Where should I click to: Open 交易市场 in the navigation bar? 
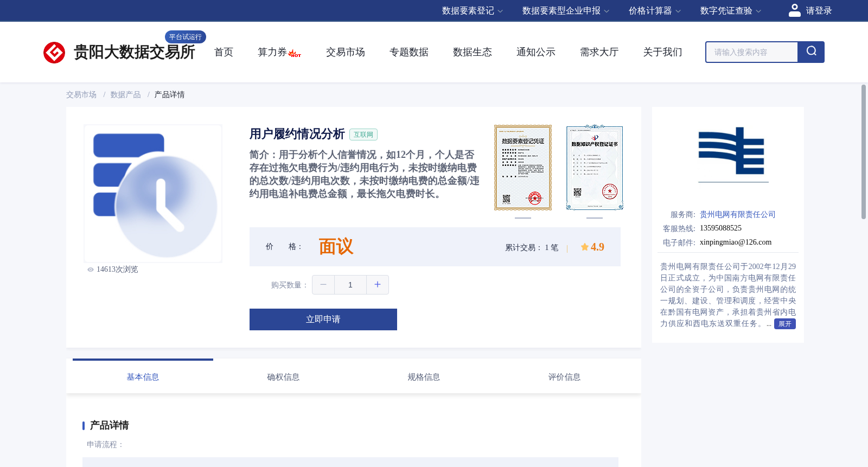[346, 52]
